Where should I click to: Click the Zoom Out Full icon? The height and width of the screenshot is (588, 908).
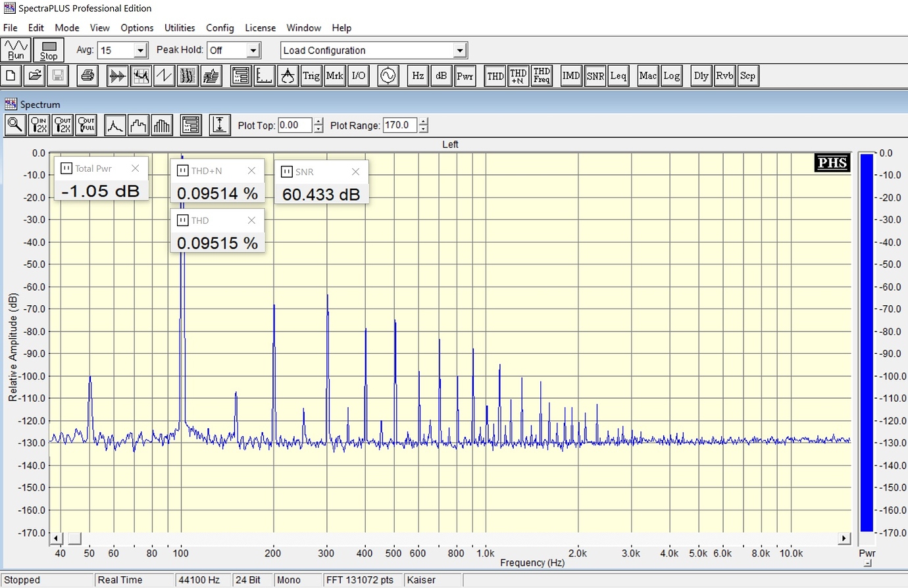tap(86, 125)
